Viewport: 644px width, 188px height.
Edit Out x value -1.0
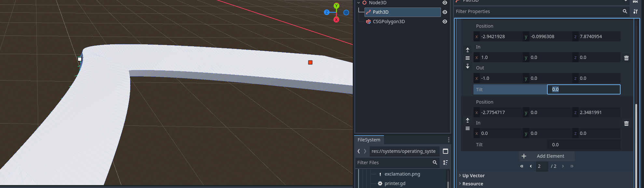tap(498, 78)
